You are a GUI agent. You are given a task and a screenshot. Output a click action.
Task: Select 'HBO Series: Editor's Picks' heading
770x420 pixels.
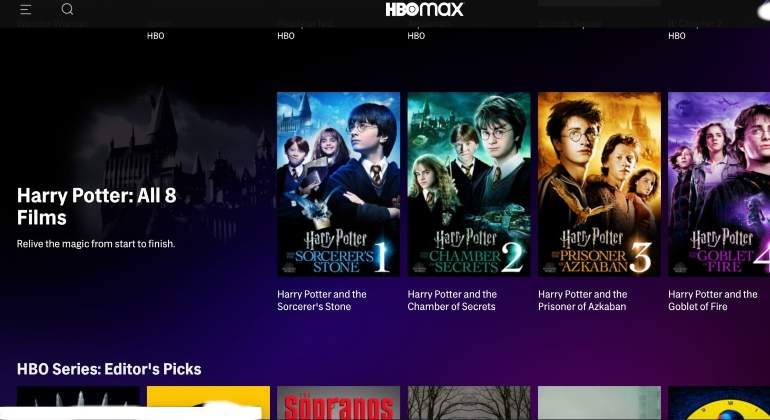pos(109,369)
